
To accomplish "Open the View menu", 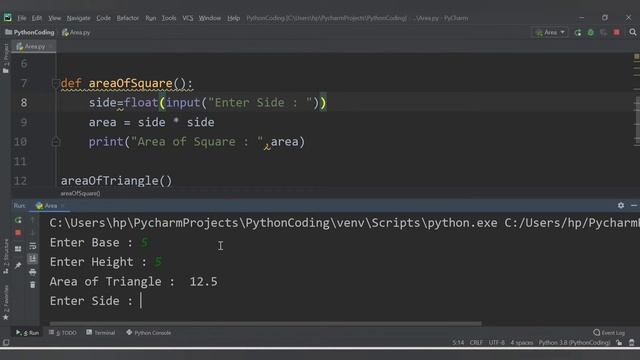I will 54,18.
